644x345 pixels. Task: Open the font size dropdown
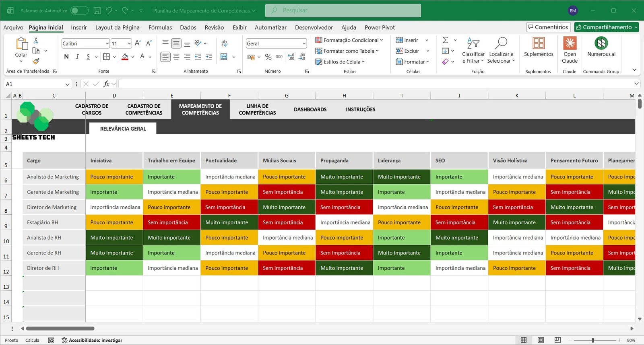click(129, 43)
